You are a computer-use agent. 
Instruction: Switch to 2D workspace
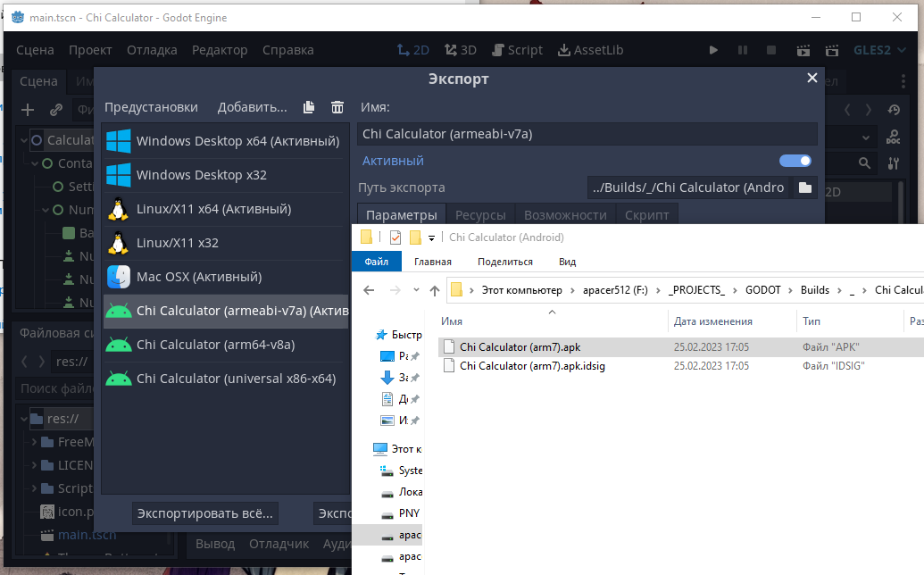pyautogui.click(x=412, y=50)
